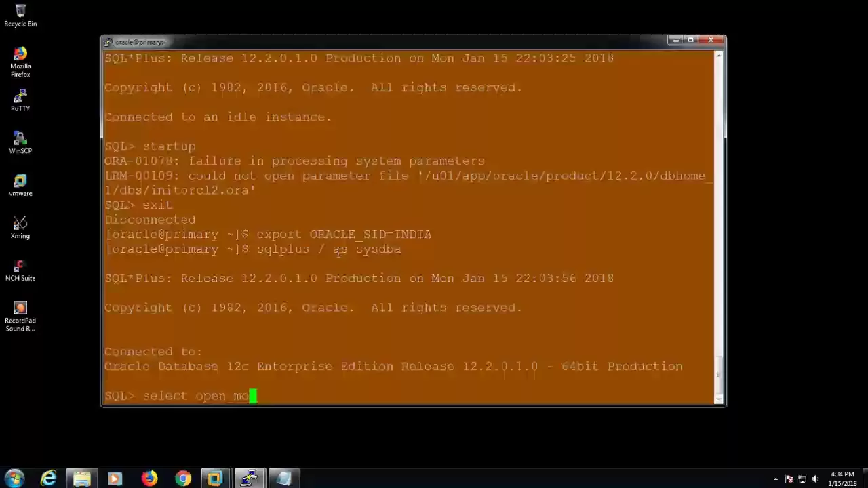Viewport: 868px width, 488px height.
Task: Open Internet Explorer from the taskbar
Action: (48, 479)
